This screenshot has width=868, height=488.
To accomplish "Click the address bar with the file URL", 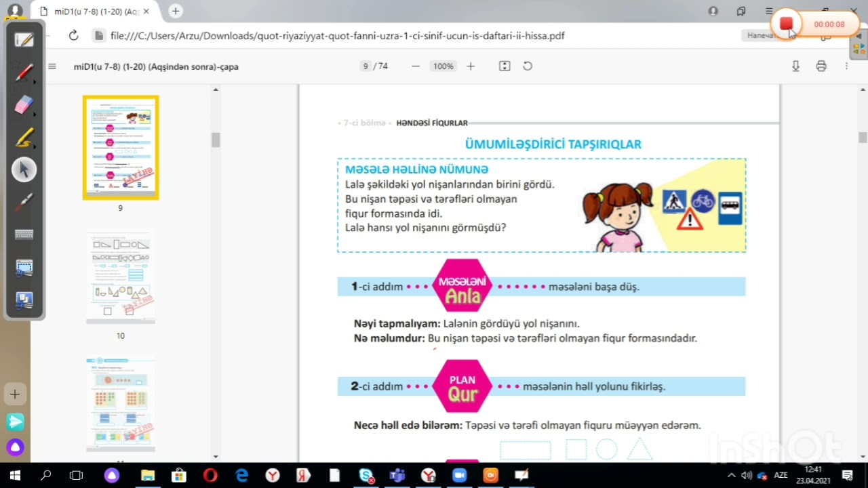I will pos(337,35).
